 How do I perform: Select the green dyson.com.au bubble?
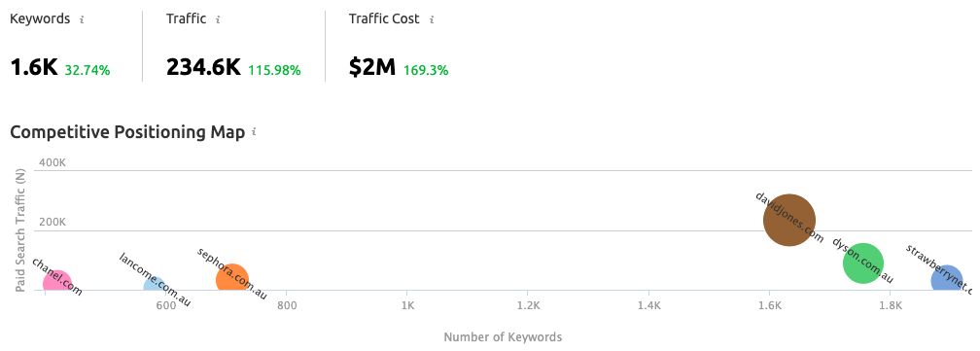(x=863, y=263)
